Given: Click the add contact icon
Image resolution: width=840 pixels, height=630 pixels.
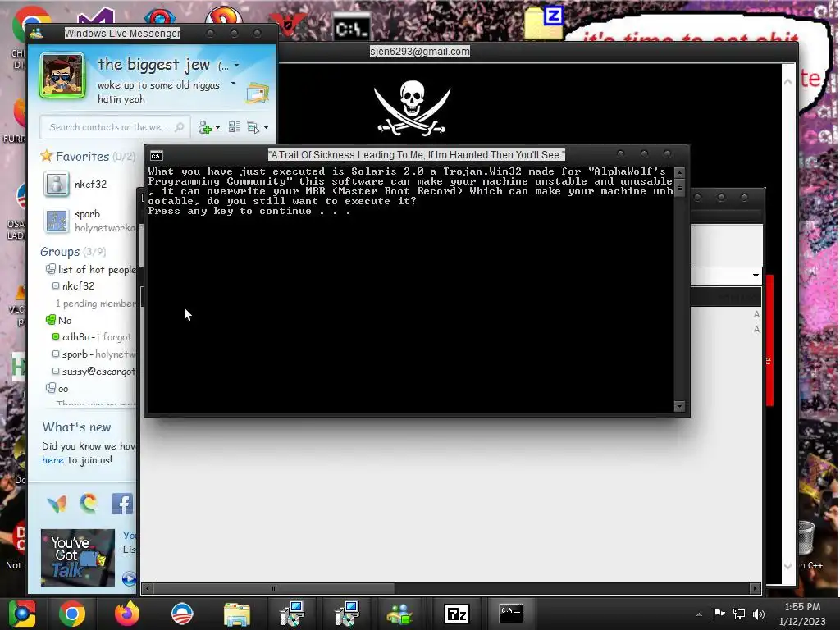Looking at the screenshot, I should tap(204, 127).
